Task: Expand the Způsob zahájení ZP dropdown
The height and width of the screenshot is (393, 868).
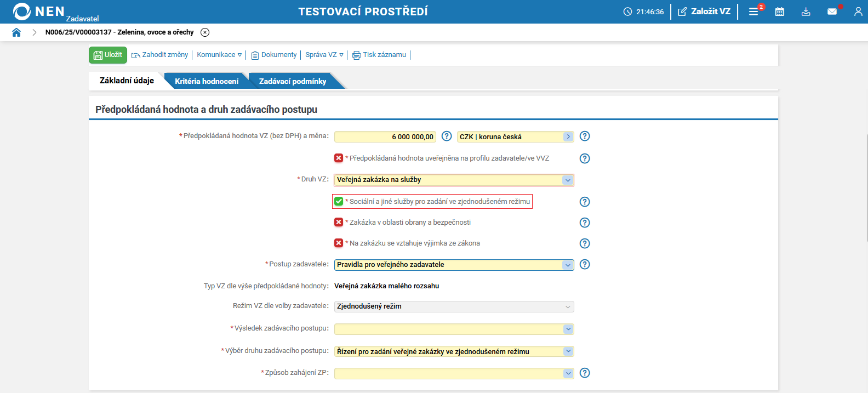Action: tap(568, 373)
